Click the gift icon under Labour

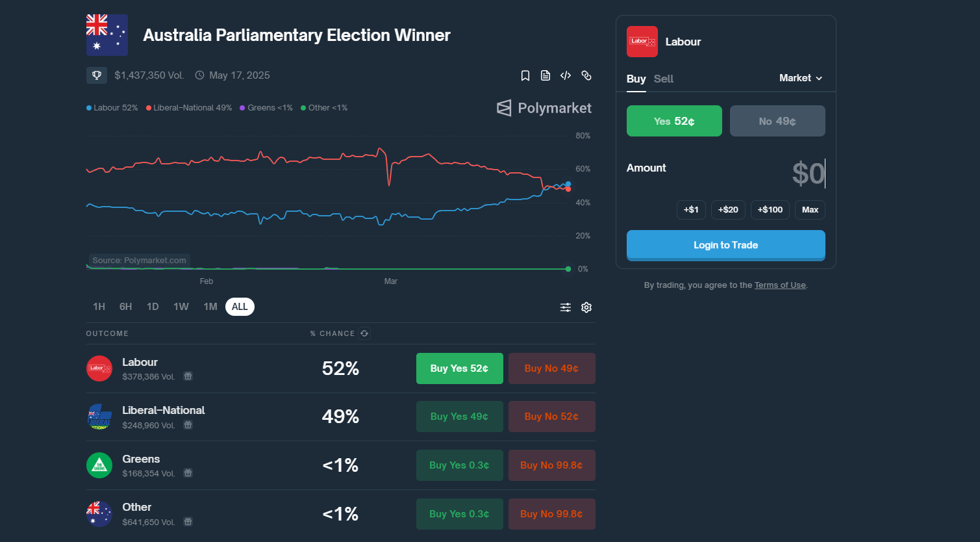188,376
